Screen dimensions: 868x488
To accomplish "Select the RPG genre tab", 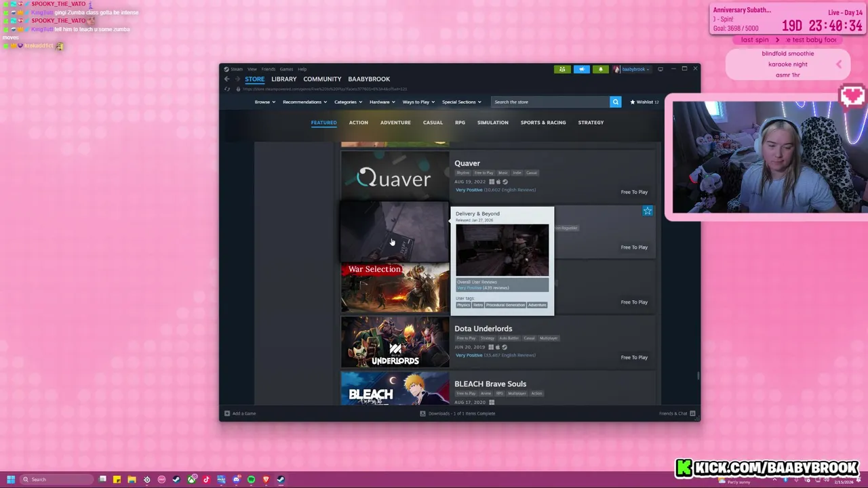I will click(460, 123).
